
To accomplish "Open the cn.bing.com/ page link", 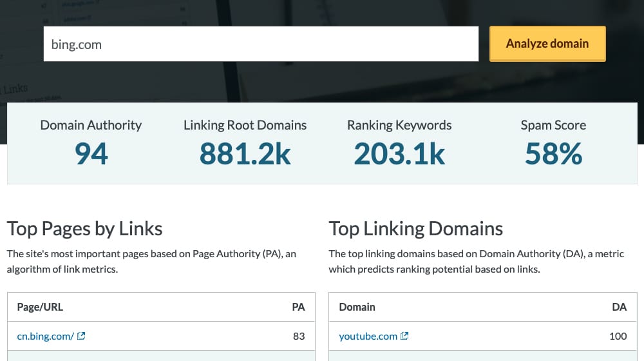I will tap(46, 336).
